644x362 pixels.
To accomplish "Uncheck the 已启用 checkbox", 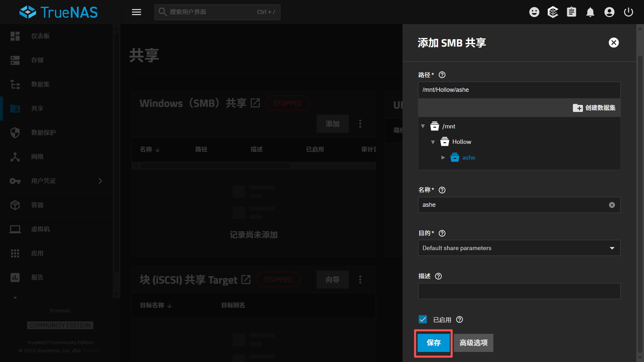I will [x=423, y=319].
